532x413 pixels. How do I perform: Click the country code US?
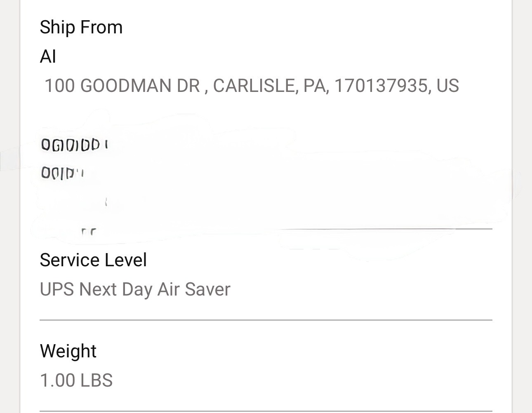click(x=447, y=86)
